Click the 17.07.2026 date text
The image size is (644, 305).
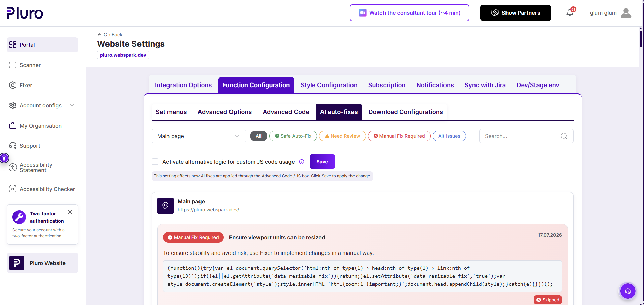(550, 235)
